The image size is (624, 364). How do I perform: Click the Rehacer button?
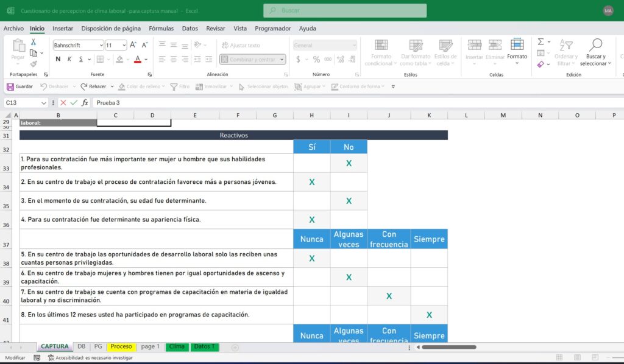(x=93, y=86)
